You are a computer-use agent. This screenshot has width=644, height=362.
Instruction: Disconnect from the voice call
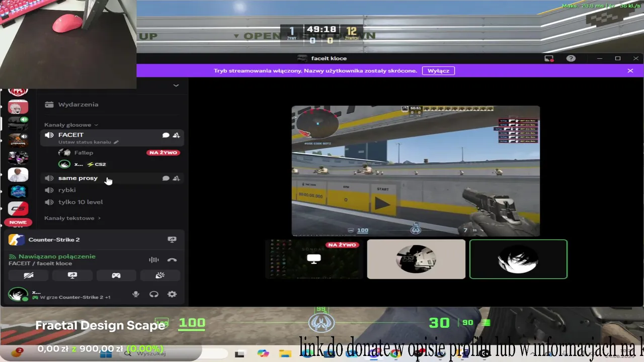(172, 260)
